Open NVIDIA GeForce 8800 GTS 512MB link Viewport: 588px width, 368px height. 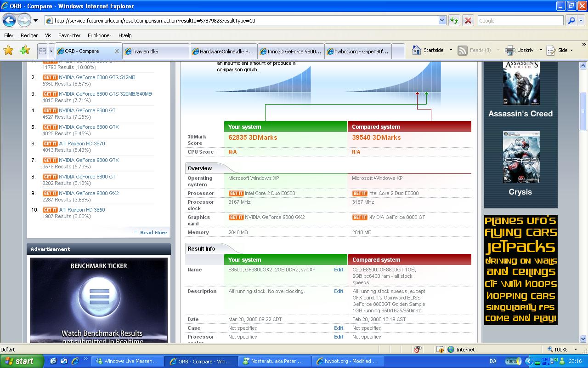click(x=97, y=77)
